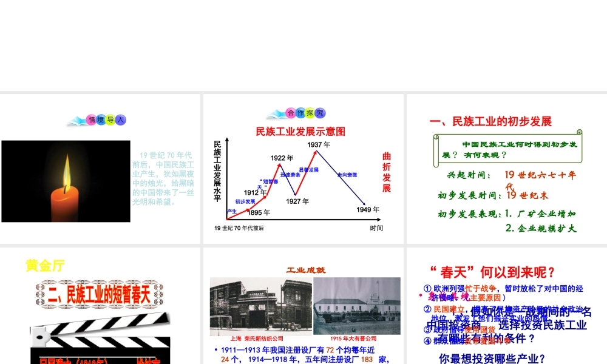The width and height of the screenshot is (607, 364).
Task: Open the zigzag line chart slide
Action: point(303,169)
